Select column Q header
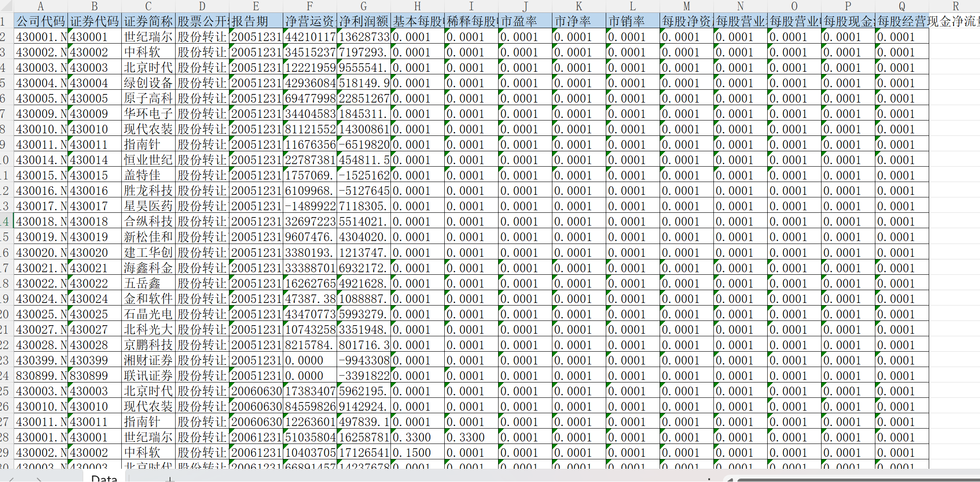This screenshot has height=482, width=980. [902, 6]
